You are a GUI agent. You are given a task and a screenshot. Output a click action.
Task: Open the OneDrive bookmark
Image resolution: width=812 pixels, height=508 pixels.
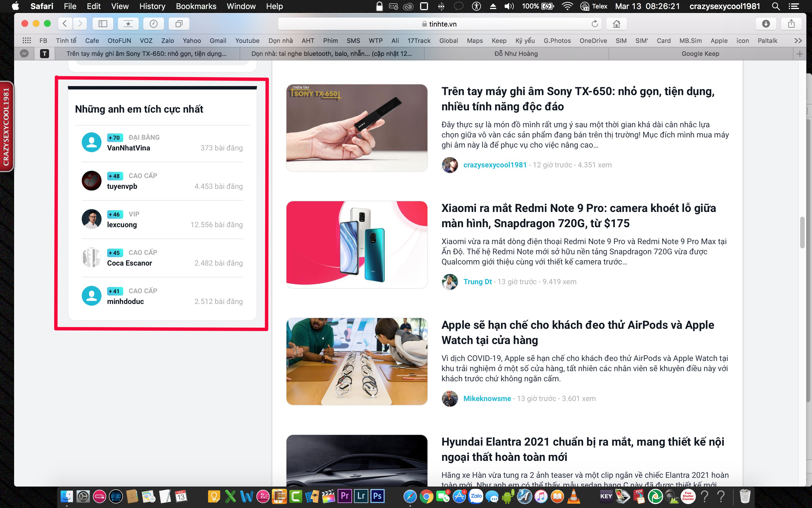[x=593, y=41]
